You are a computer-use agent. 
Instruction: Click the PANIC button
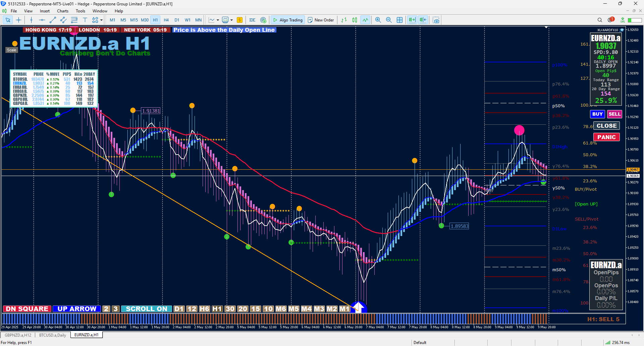(x=606, y=137)
